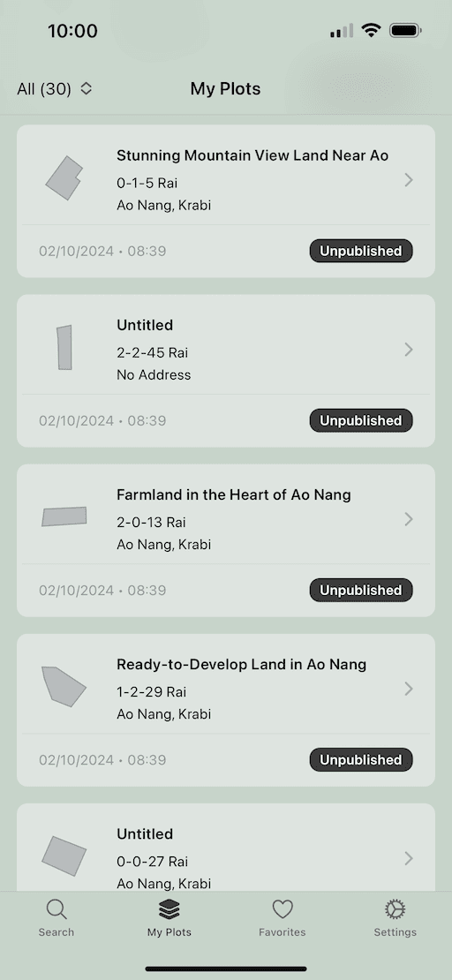Viewport: 452px width, 980px height.
Task: Select the Stunning Mountain View plot shape thumbnail
Action: pos(64,178)
